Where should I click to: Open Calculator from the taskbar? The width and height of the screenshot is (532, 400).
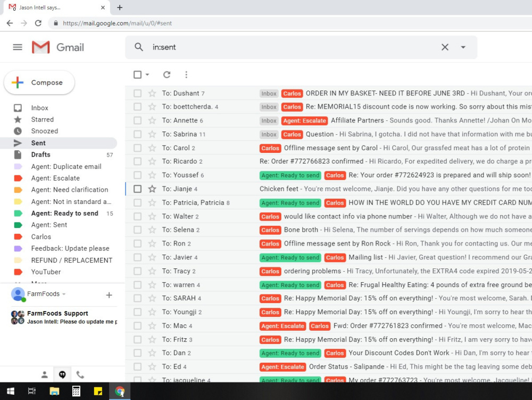point(76,391)
